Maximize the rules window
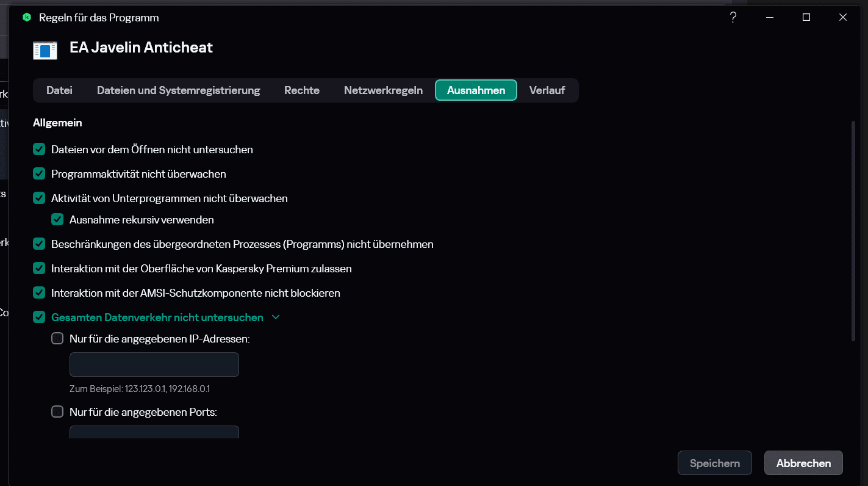The width and height of the screenshot is (868, 486). point(806,18)
